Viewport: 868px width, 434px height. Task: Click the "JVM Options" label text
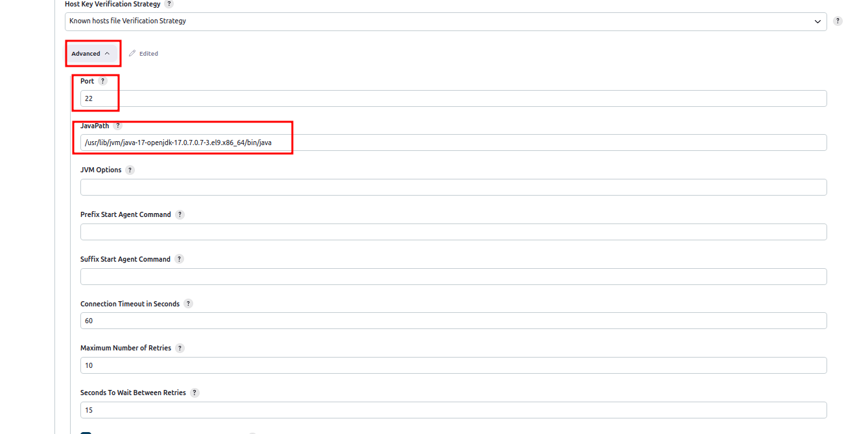click(100, 170)
